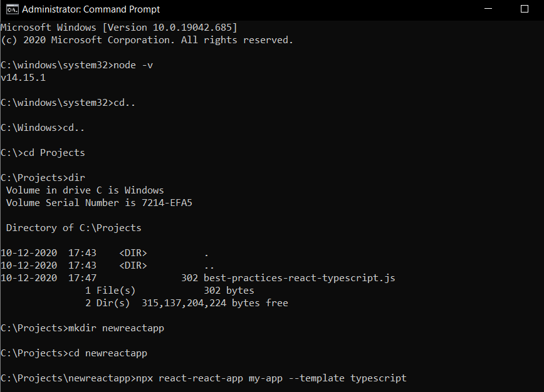Click the Administrator: Command Prompt title text

[x=90, y=9]
